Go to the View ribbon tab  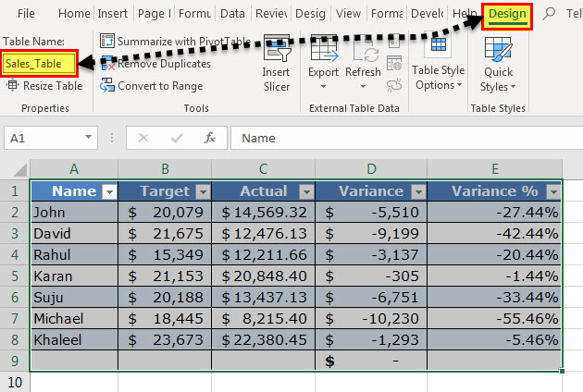click(348, 14)
